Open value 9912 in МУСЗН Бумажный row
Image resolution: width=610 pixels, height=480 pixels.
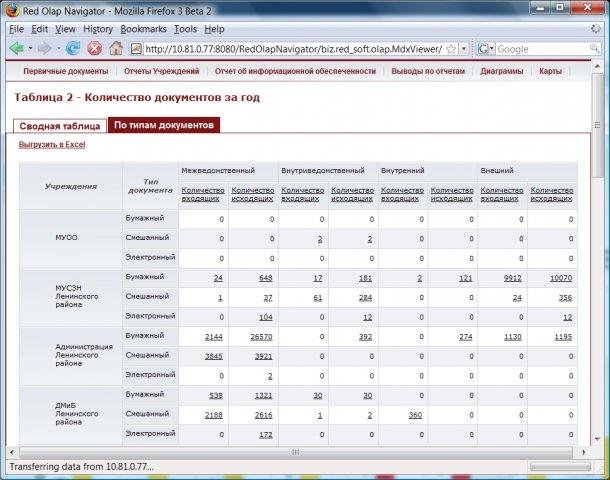pyautogui.click(x=512, y=278)
